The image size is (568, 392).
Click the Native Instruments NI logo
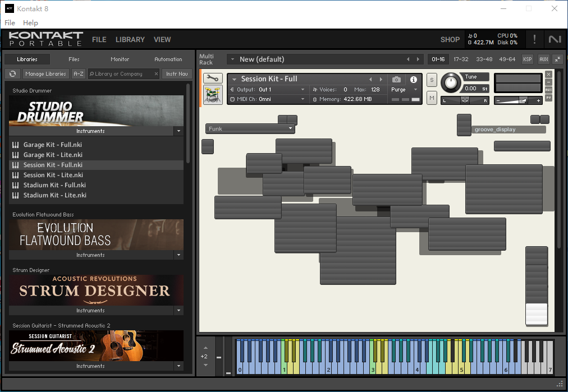pos(555,39)
